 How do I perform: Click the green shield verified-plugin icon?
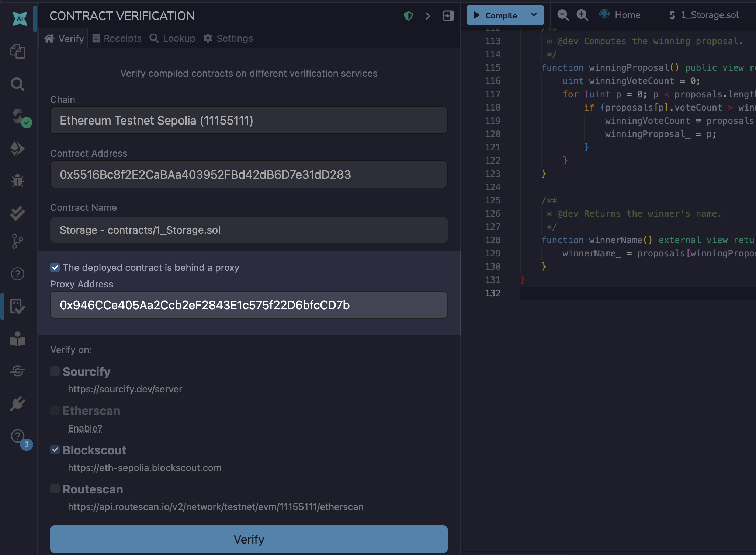click(408, 16)
